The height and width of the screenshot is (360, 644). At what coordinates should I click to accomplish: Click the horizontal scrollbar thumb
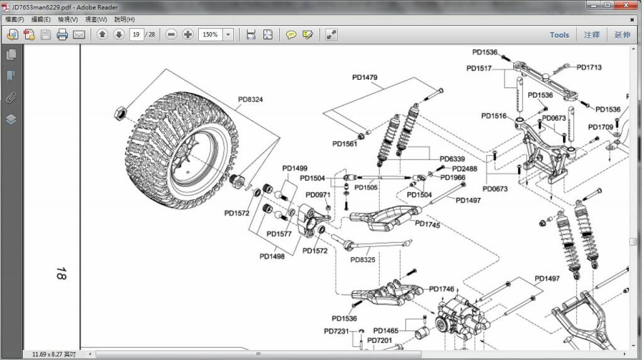[258, 354]
